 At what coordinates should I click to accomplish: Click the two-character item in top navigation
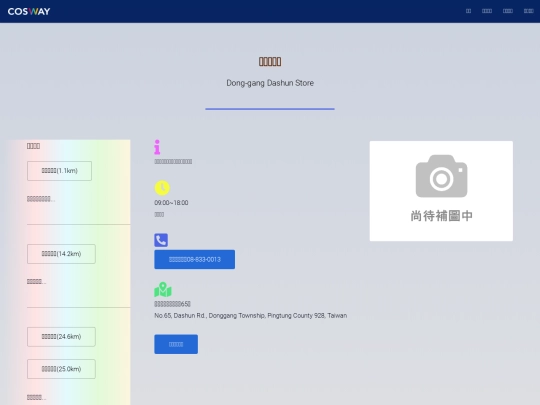pos(468,11)
